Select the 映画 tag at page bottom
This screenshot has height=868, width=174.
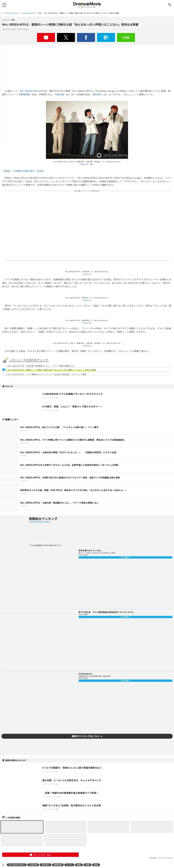point(79,865)
